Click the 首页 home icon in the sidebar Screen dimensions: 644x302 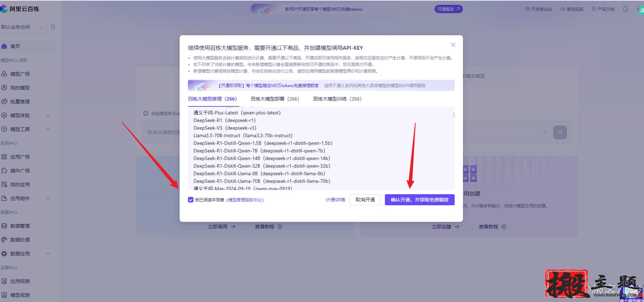tap(4, 46)
